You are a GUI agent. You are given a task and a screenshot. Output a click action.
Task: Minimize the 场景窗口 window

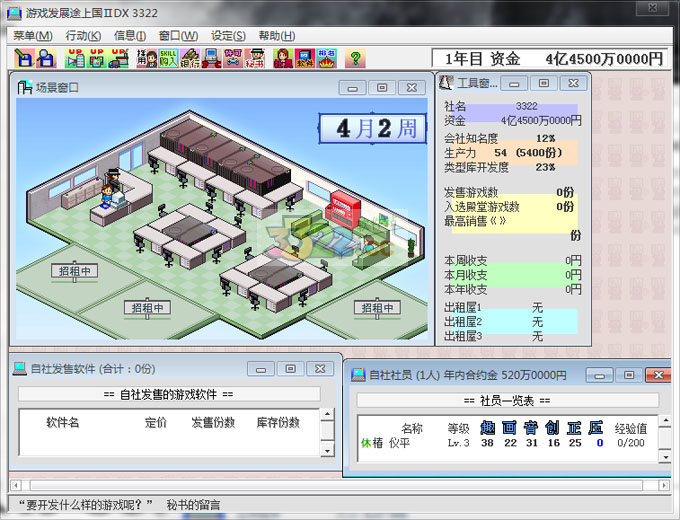[353, 88]
